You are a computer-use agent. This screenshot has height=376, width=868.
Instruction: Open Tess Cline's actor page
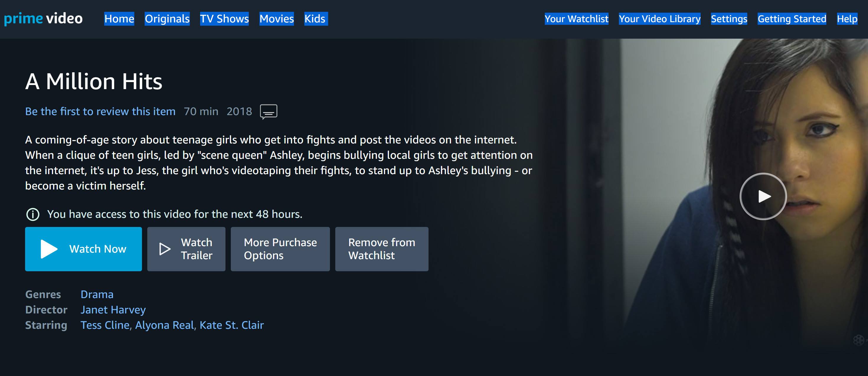tap(105, 325)
